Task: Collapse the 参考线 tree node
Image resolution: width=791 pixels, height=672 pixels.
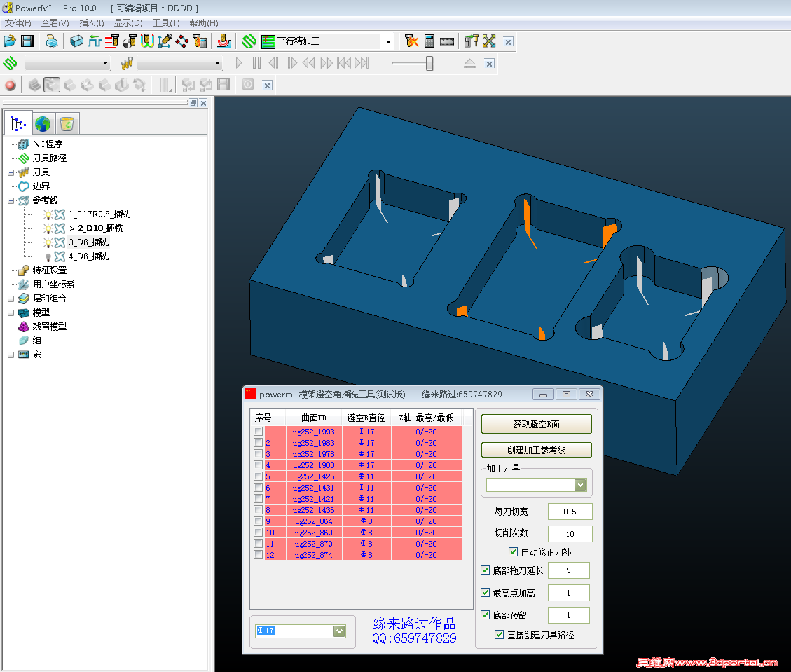Action: pos(11,201)
